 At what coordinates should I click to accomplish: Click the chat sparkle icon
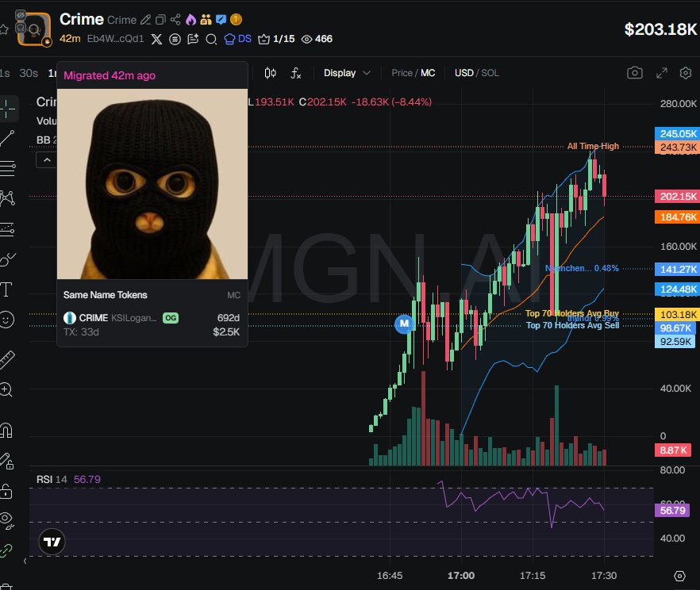pyautogui.click(x=193, y=39)
